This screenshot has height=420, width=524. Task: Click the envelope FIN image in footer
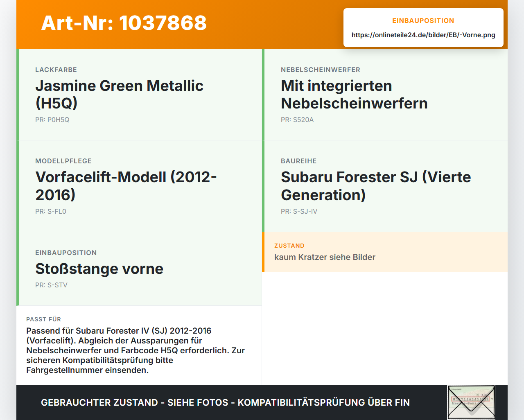click(471, 402)
